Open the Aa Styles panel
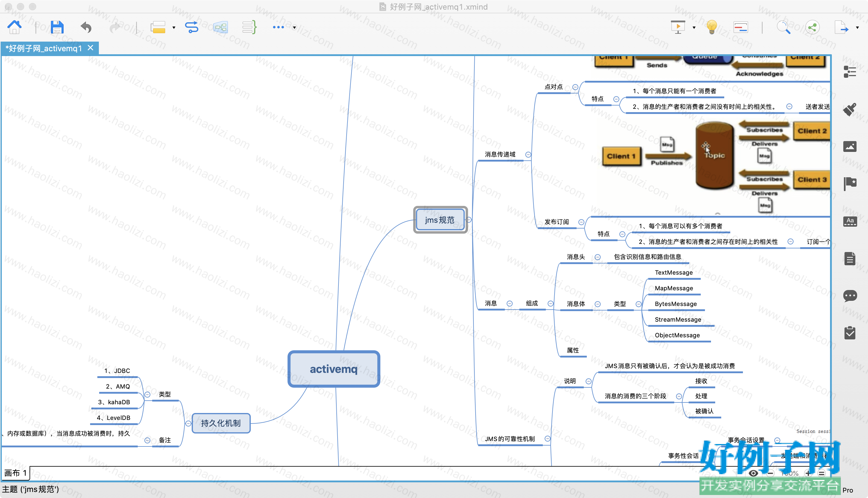 [x=850, y=221]
